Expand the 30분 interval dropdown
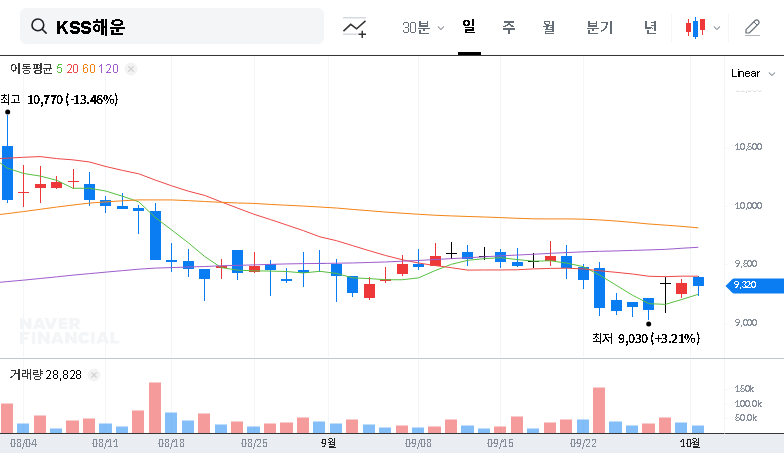The image size is (784, 453). [423, 28]
